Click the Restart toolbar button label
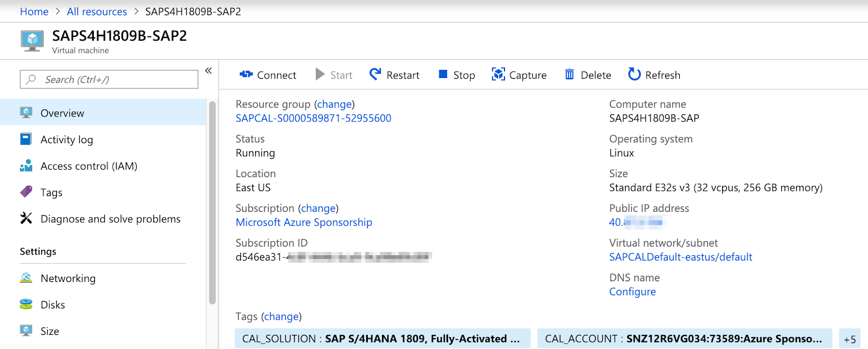 [403, 75]
